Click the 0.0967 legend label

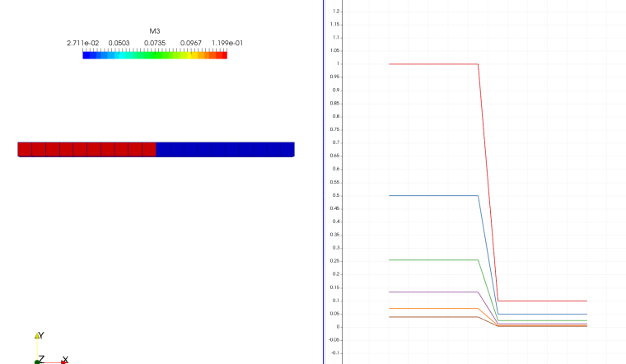click(x=191, y=43)
